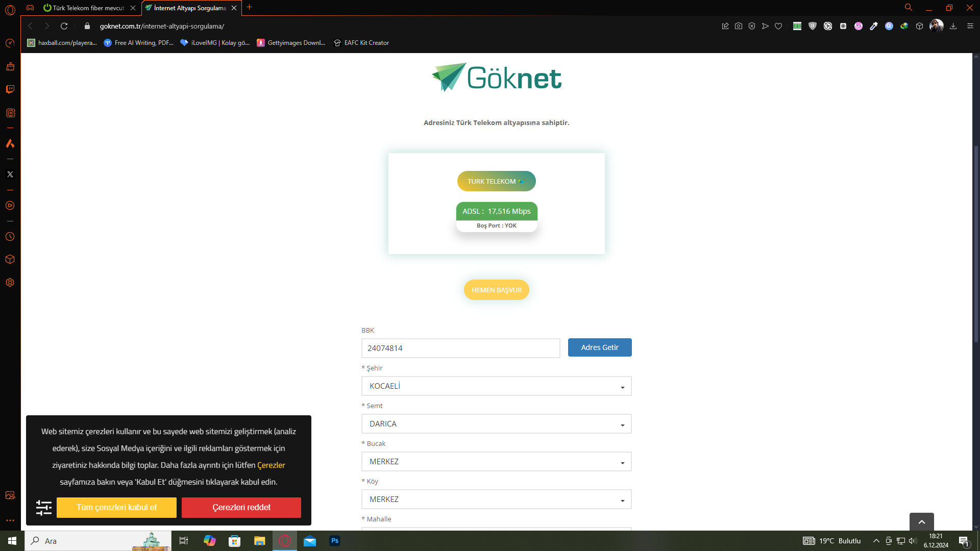980x551 pixels.
Task: Follow the Çerezler link in cookie notice
Action: [x=271, y=465]
